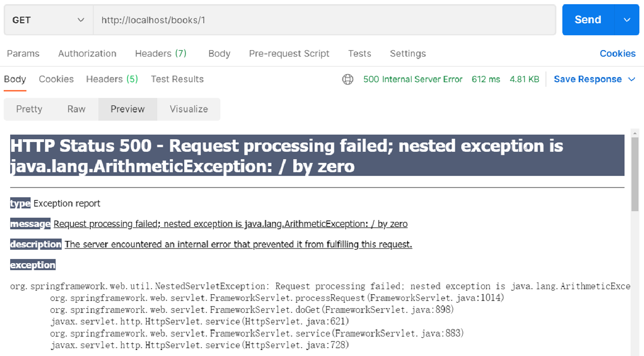
Task: Click the globe network icon
Action: (347, 79)
